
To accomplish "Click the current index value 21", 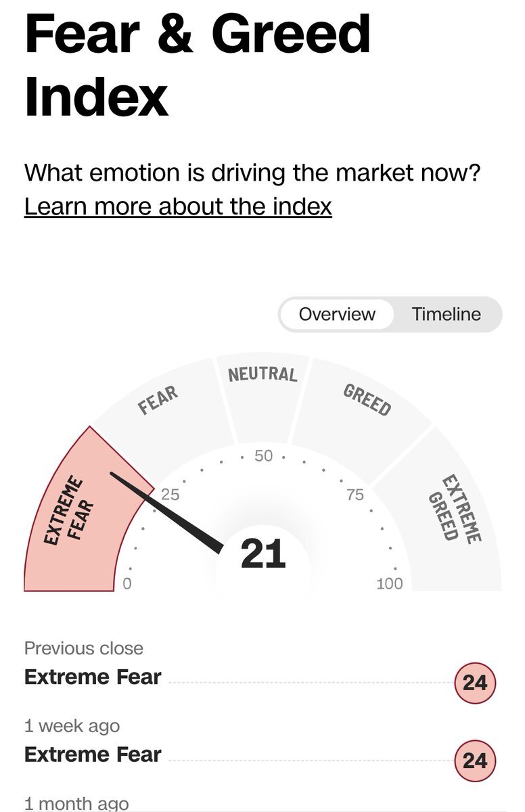I will (263, 555).
